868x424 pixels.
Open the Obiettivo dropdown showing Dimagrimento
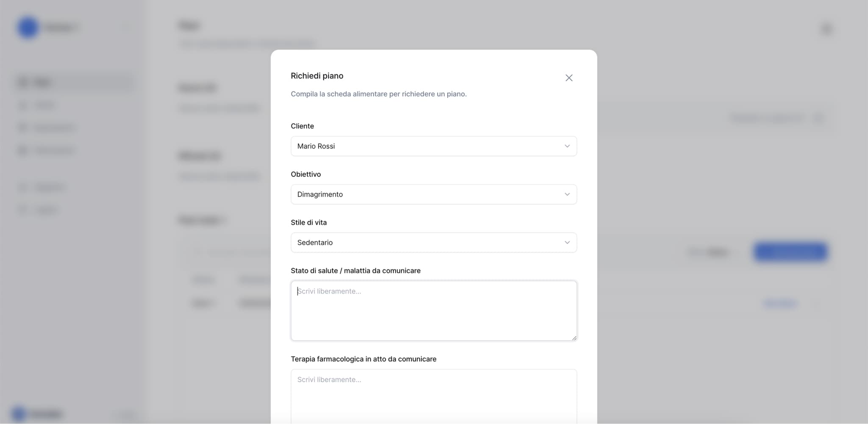coord(428,194)
